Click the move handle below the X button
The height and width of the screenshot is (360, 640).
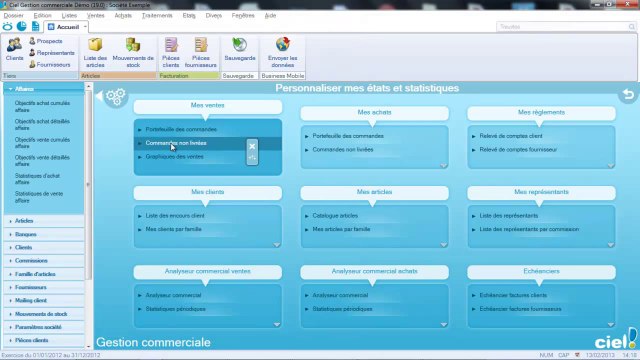coord(252,158)
